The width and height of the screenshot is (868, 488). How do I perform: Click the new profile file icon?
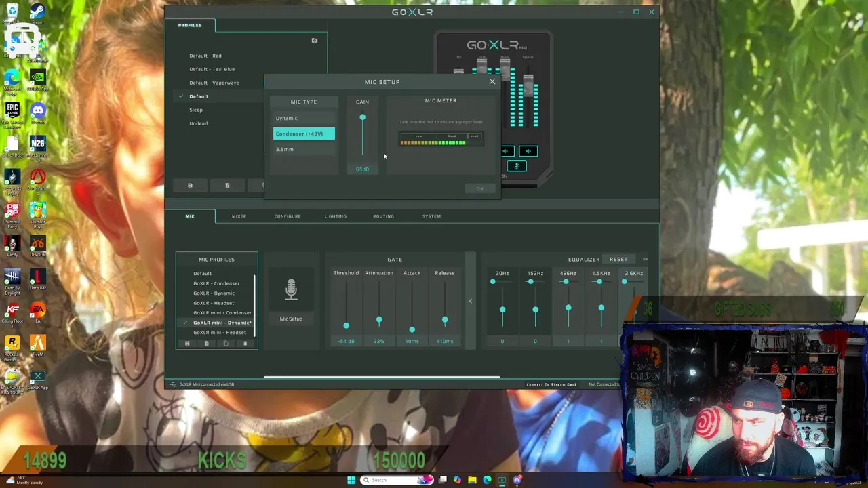point(227,186)
